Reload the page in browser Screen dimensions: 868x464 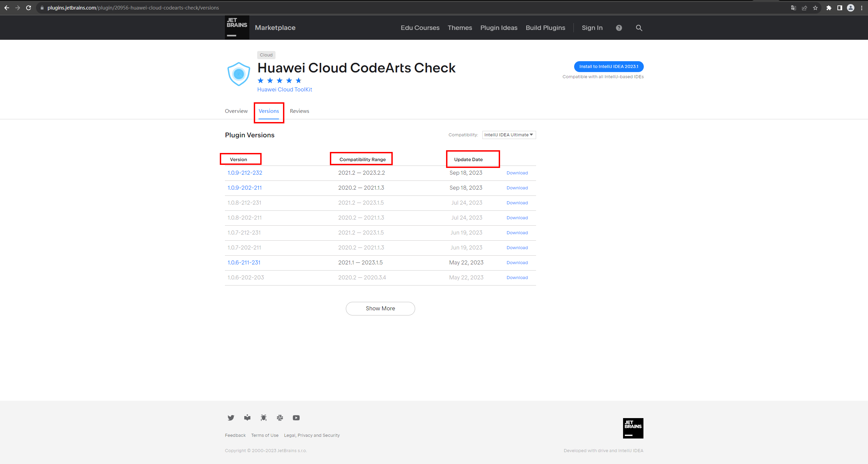pyautogui.click(x=29, y=8)
